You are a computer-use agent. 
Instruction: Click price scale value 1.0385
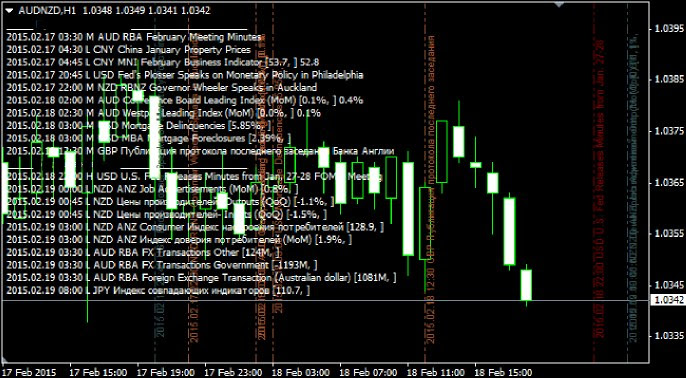point(668,80)
